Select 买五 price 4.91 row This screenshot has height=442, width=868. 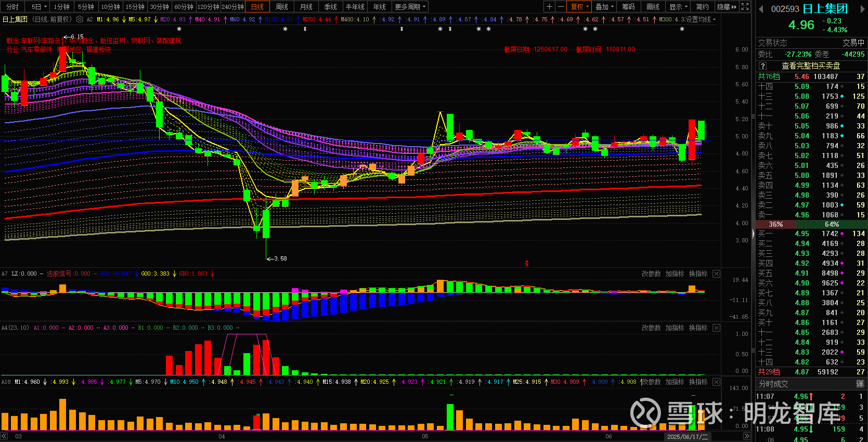click(x=811, y=273)
